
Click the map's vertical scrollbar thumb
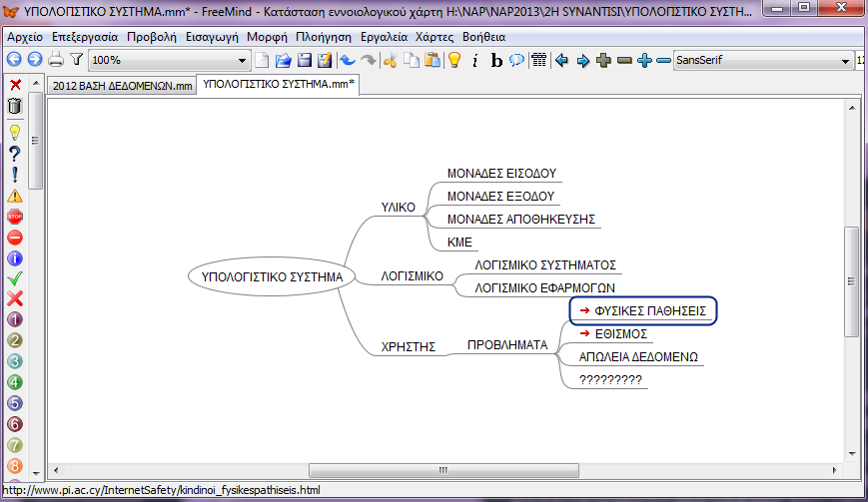click(x=851, y=281)
